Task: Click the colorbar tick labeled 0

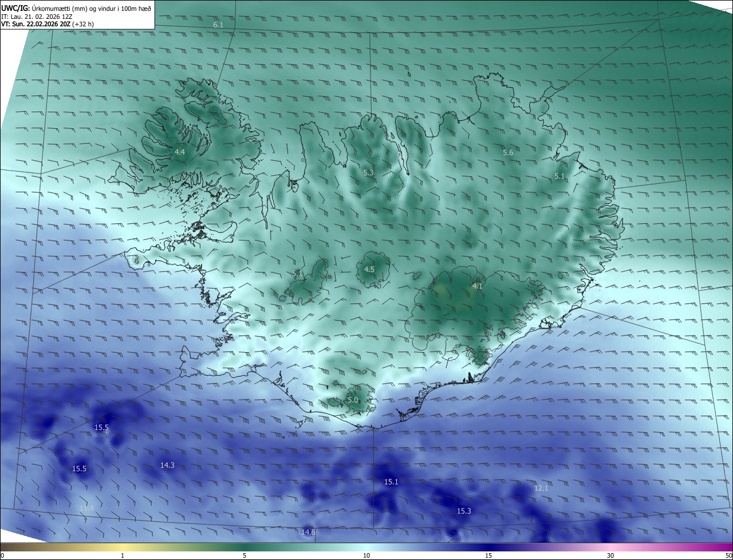Action: [x=2, y=555]
